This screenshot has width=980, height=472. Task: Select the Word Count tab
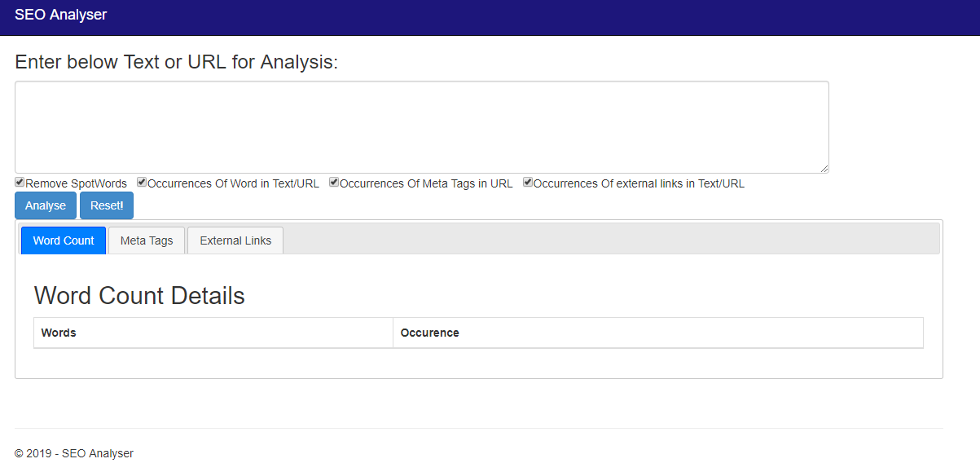click(64, 240)
